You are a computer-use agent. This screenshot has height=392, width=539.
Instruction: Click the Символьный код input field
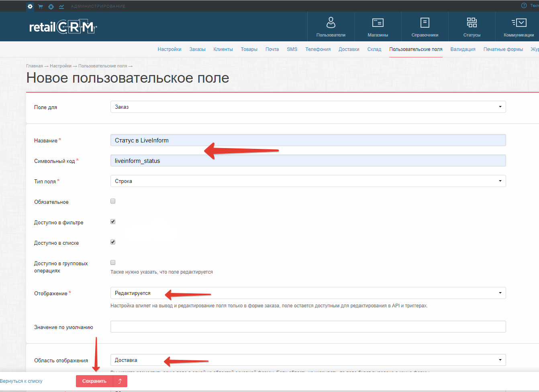click(308, 160)
